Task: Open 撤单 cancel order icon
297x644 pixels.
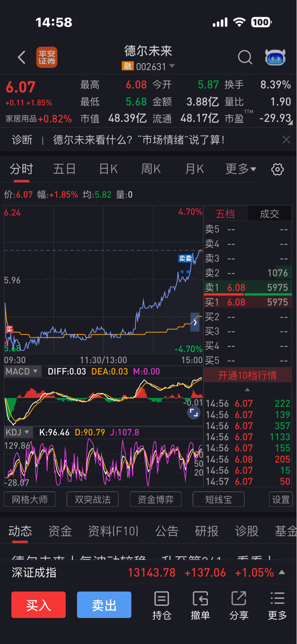Action: [x=200, y=605]
